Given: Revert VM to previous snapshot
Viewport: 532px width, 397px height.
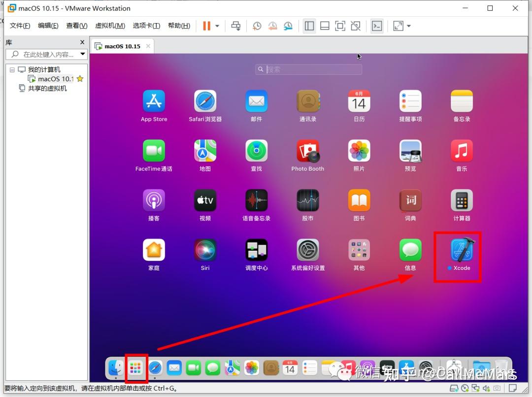Looking at the screenshot, I should (272, 26).
